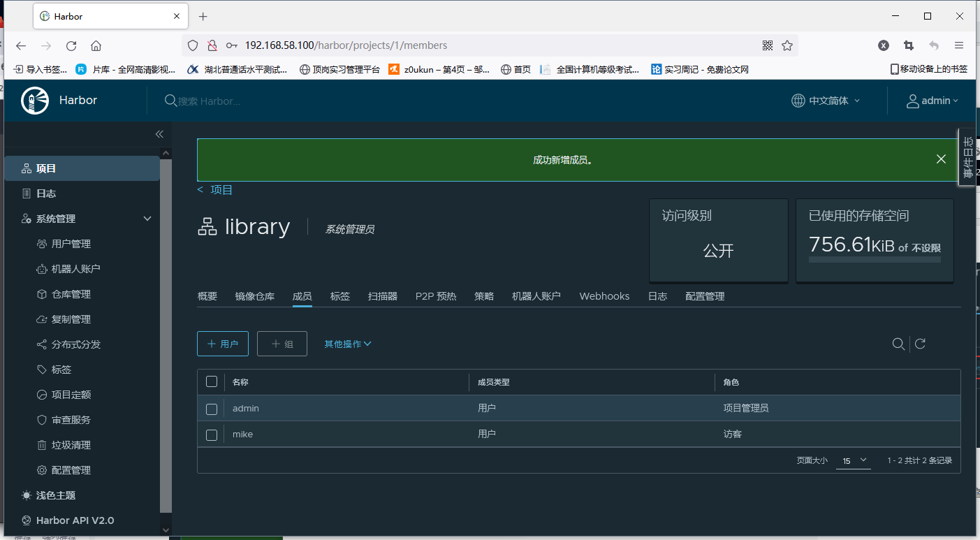This screenshot has width=980, height=540.
Task: Open the browser hamburger menu
Action: tap(959, 45)
